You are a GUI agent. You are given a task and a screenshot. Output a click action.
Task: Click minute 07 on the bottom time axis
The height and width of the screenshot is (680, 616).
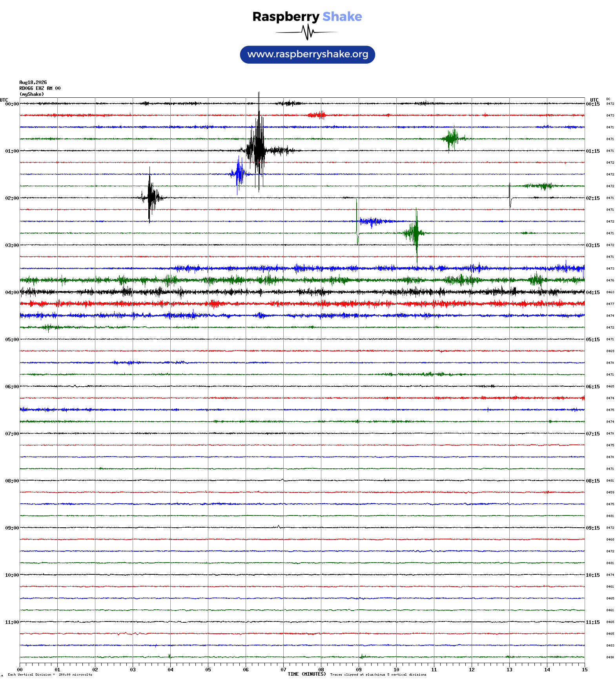click(x=283, y=670)
